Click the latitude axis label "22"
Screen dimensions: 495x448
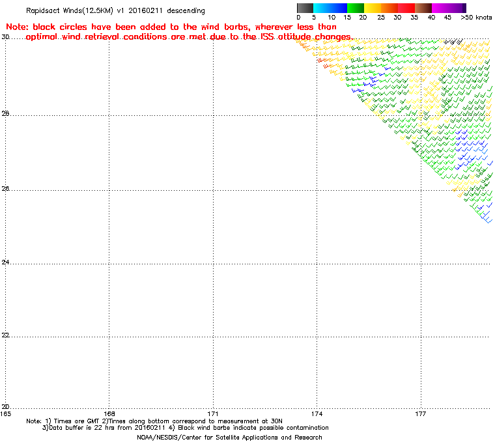click(5, 335)
